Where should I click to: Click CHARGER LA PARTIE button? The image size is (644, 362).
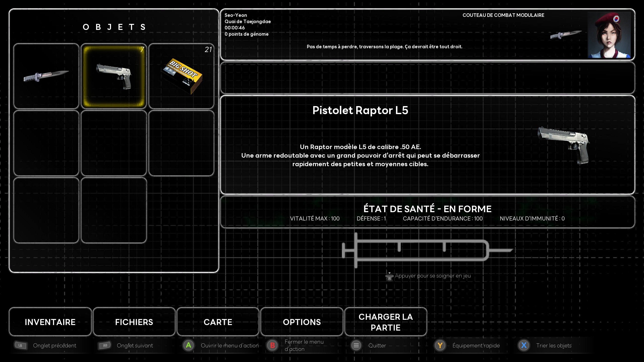386,322
